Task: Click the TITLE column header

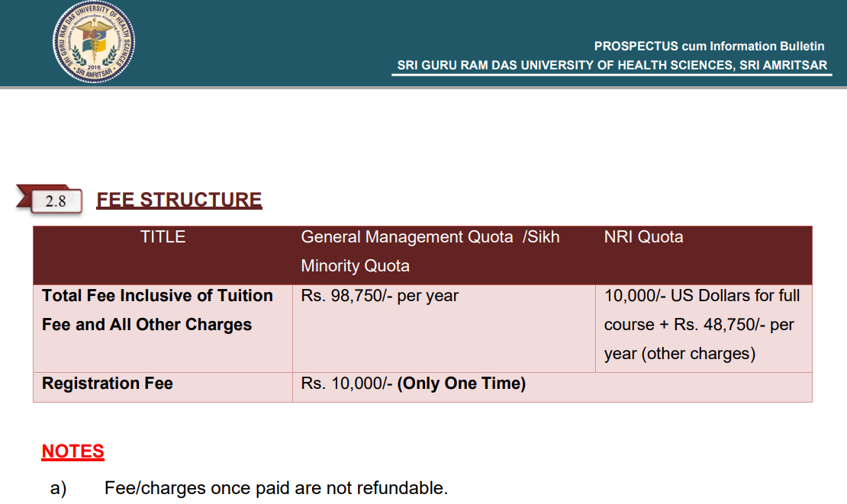Action: 163,237
